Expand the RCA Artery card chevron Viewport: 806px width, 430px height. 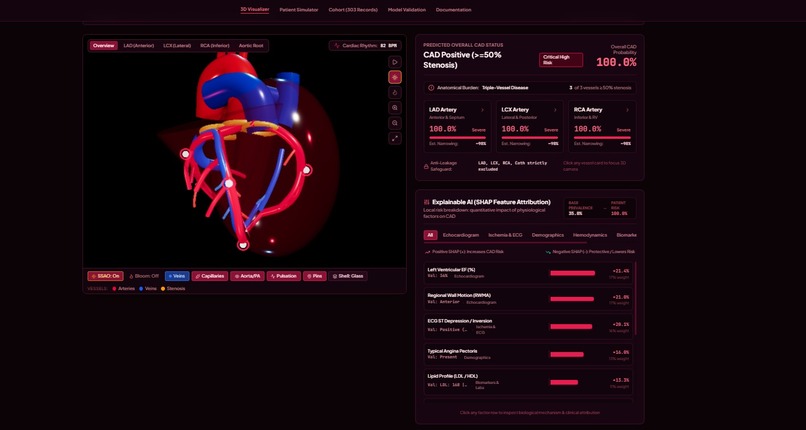627,110
